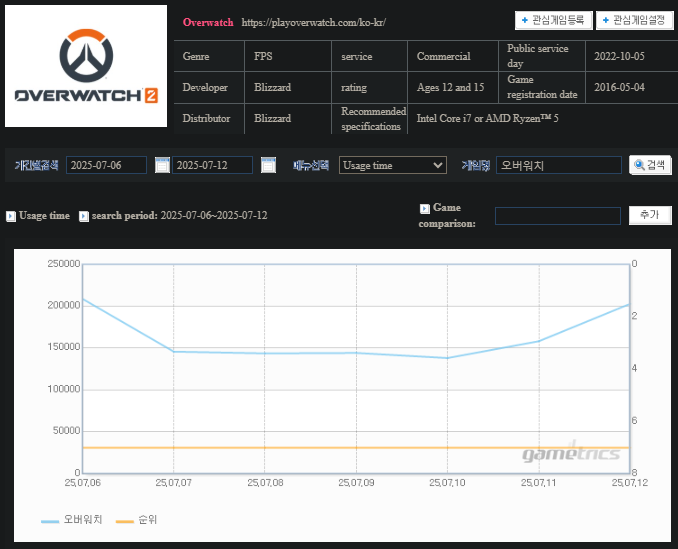Image resolution: width=678 pixels, height=549 pixels.
Task: Click the Genre header cell
Action: pyautogui.click(x=209, y=56)
